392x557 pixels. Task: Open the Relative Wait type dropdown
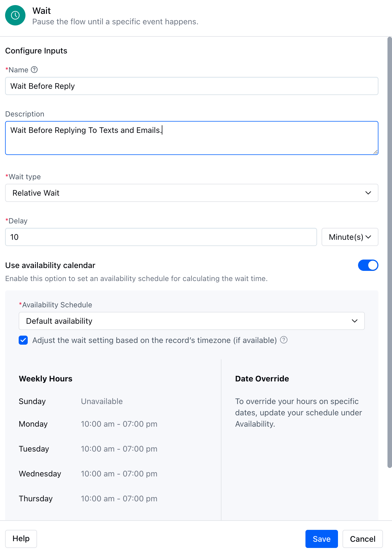click(x=191, y=193)
